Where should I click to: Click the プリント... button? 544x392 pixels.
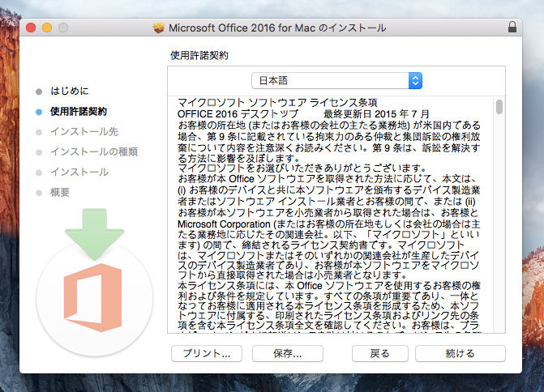pos(207,353)
